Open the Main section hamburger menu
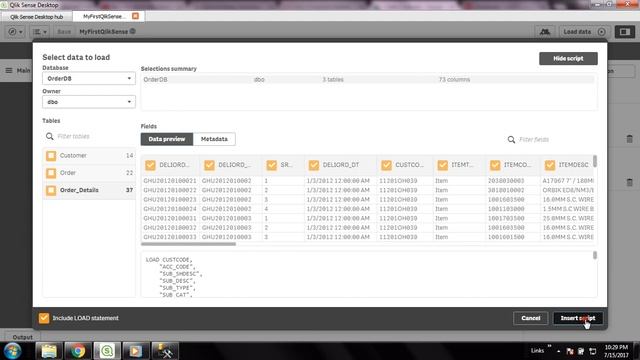The width and height of the screenshot is (640, 360). [x=9, y=71]
